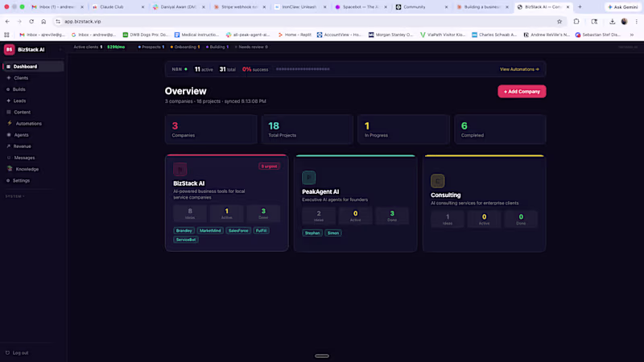Open Knowledge in the sidebar
The height and width of the screenshot is (362, 644).
click(x=33, y=169)
